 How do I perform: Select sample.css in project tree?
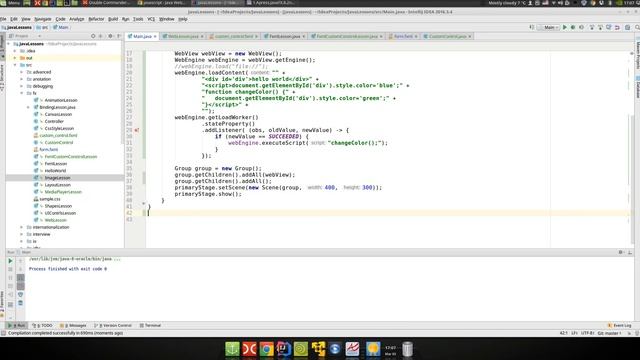coord(50,199)
